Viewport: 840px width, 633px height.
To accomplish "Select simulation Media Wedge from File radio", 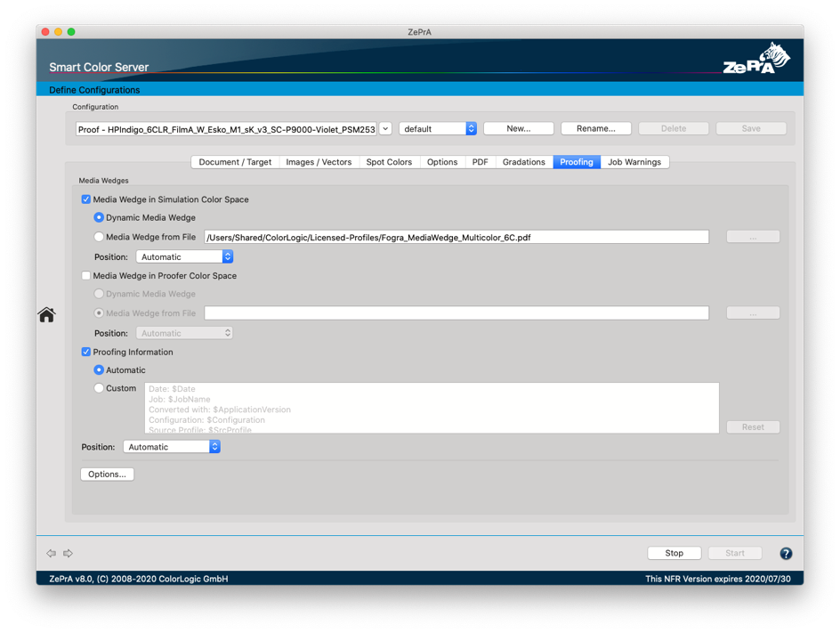I will point(99,236).
